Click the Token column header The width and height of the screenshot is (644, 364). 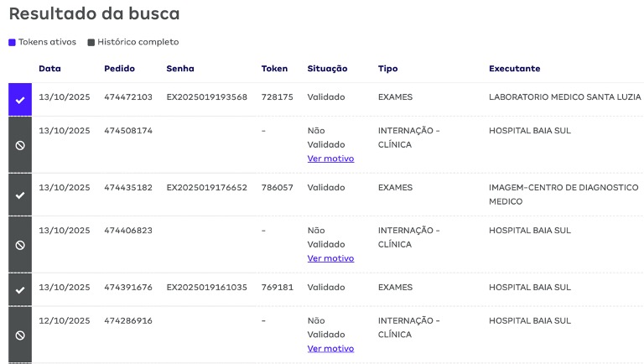coord(274,69)
